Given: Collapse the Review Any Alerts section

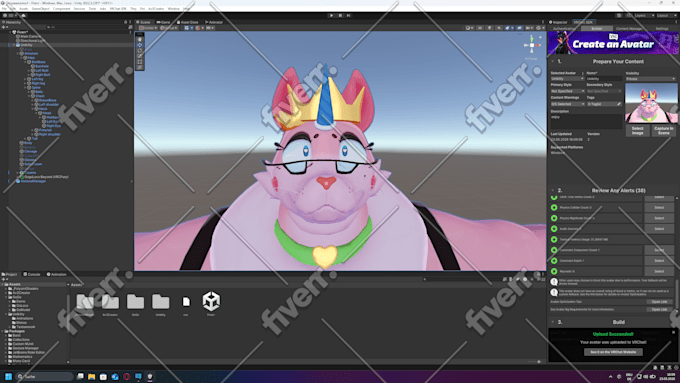Looking at the screenshot, I should tap(552, 190).
